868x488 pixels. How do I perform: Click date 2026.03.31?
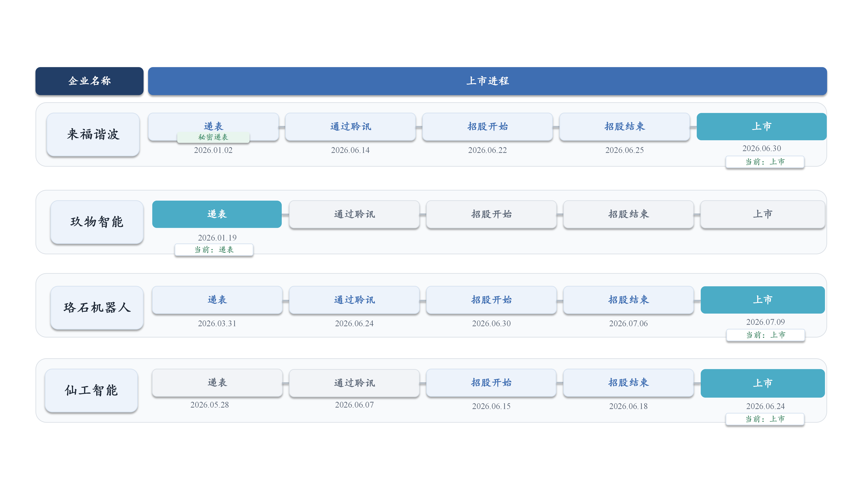[217, 323]
